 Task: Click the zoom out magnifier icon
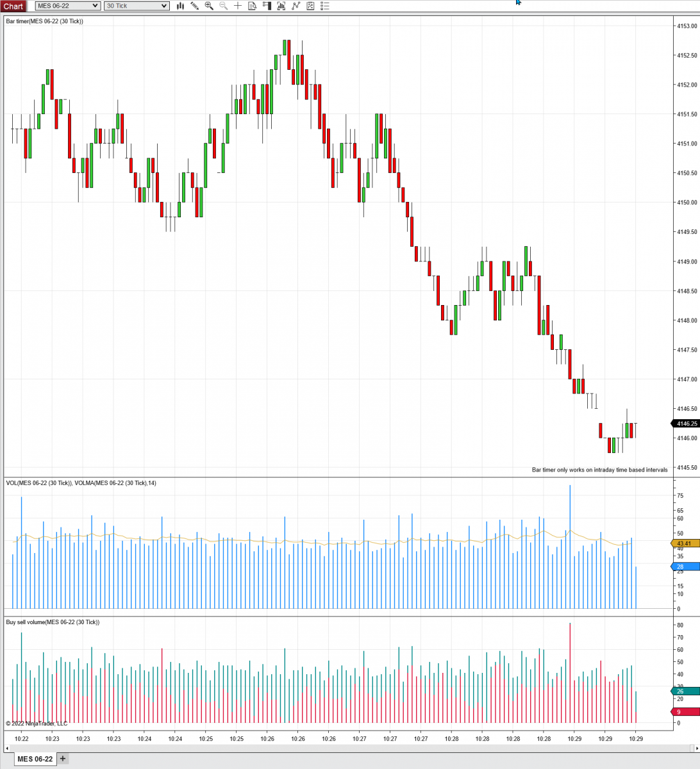point(224,6)
